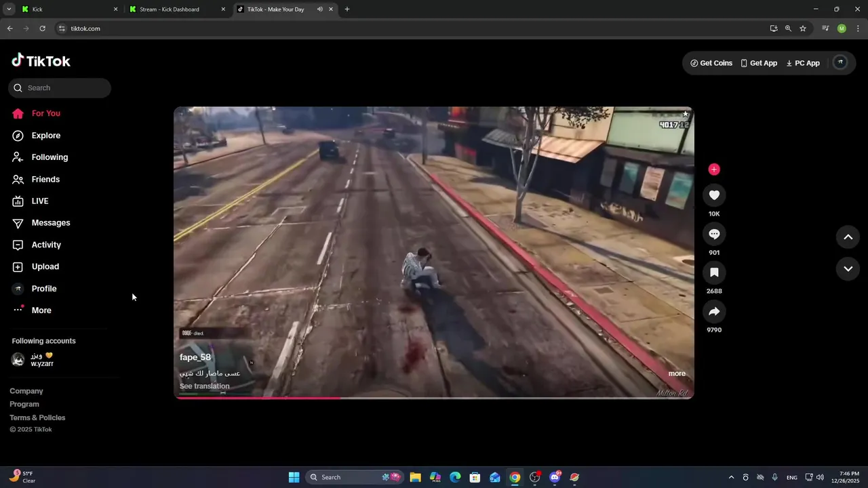The image size is (868, 488).
Task: Share the video via arrow icon
Action: [714, 311]
